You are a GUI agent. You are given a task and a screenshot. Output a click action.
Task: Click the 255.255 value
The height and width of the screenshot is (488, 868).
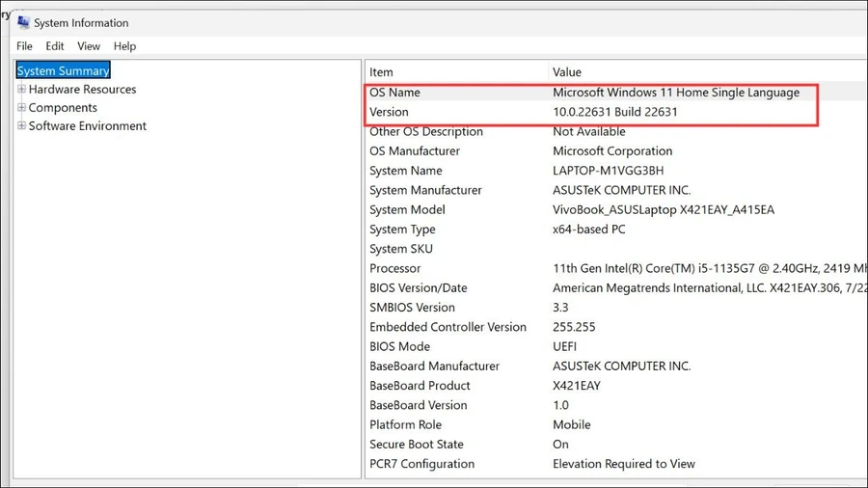pyautogui.click(x=574, y=327)
